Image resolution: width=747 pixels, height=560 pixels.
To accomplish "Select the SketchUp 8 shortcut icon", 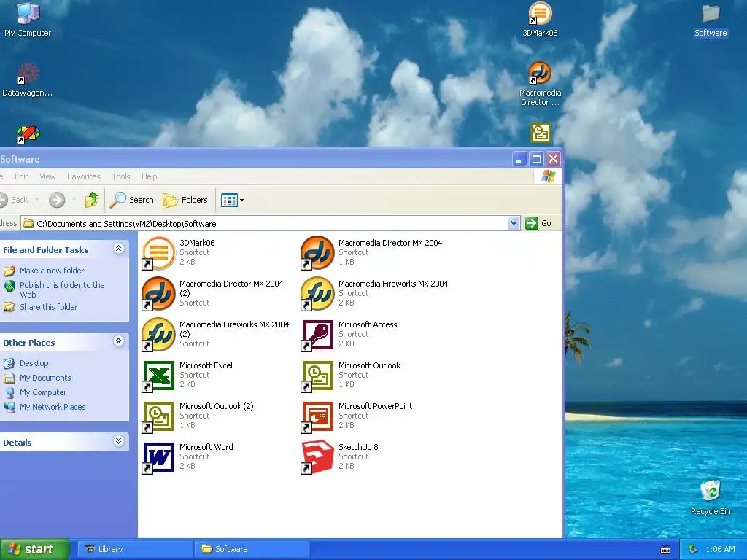I will pos(317,457).
